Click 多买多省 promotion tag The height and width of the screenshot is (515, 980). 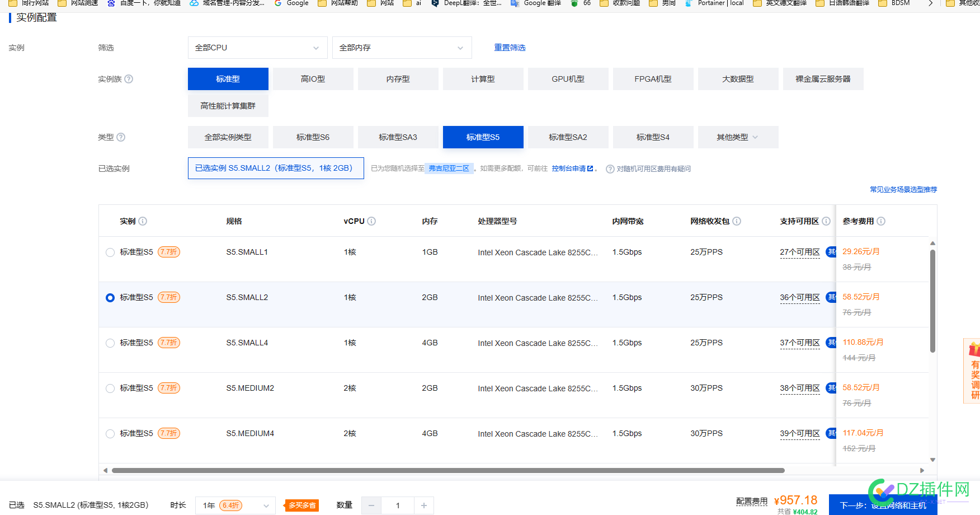point(302,505)
